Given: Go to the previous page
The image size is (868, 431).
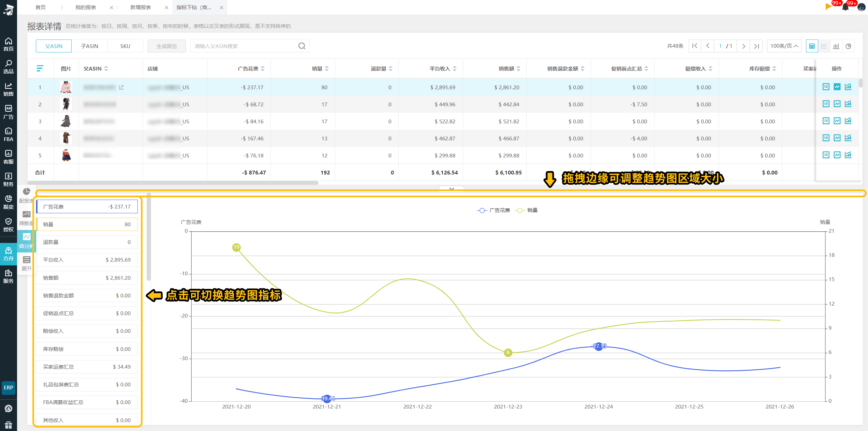Looking at the screenshot, I should 708,46.
